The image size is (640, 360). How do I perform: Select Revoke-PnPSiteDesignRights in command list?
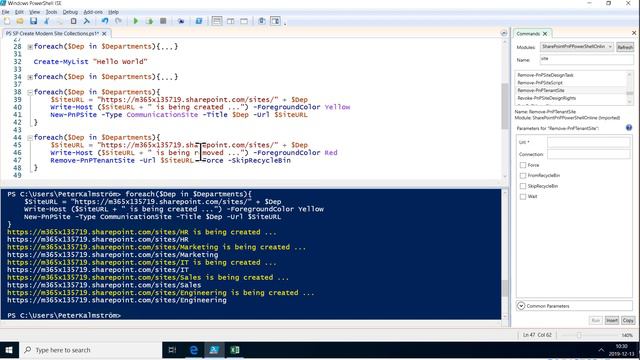click(547, 98)
